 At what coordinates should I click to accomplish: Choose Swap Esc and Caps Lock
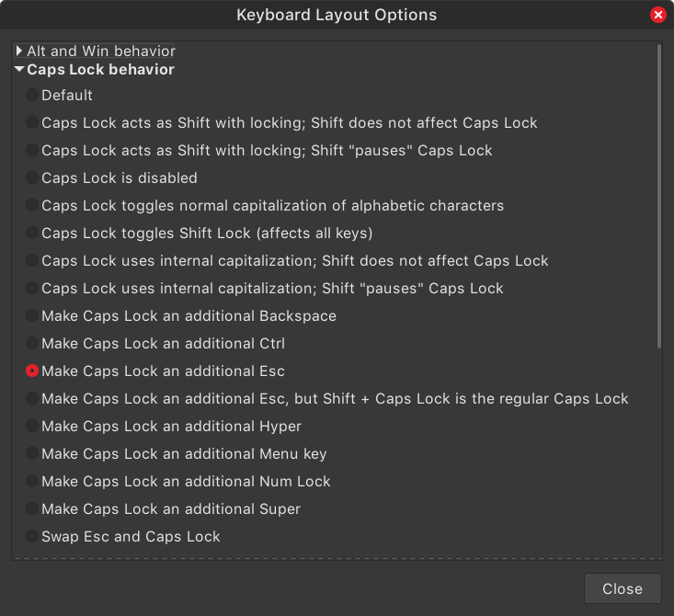pyautogui.click(x=32, y=536)
